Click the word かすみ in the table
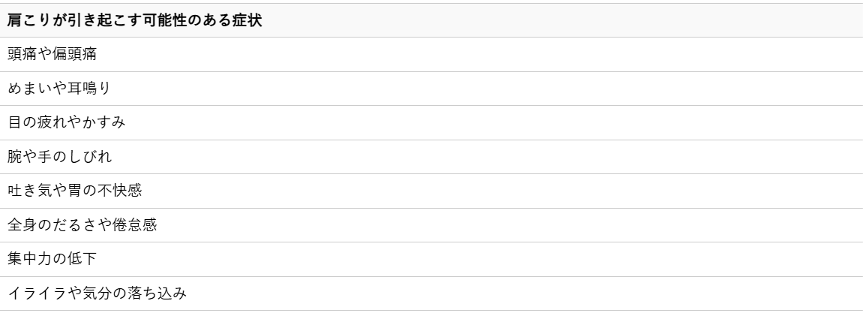The image size is (868, 313). (104, 122)
